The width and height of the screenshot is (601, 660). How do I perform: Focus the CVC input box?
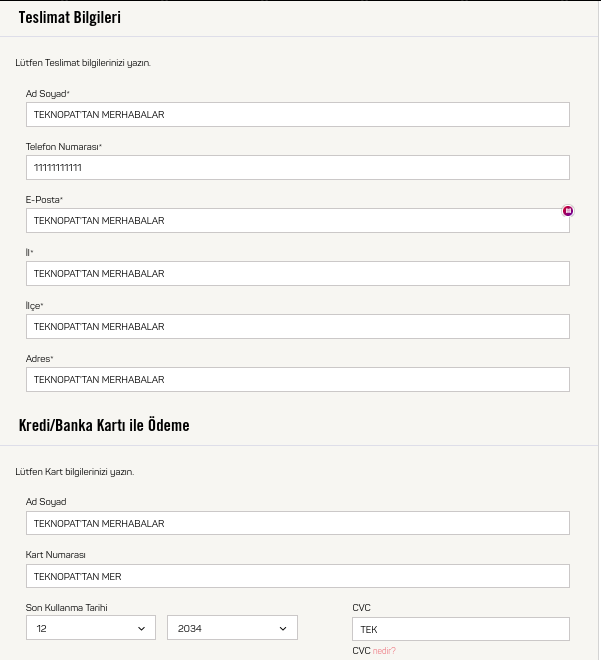tap(460, 629)
